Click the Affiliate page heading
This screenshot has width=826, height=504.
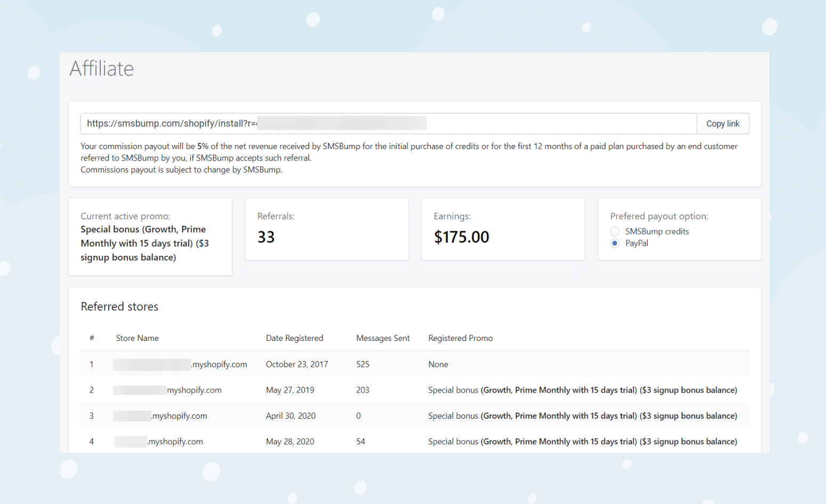click(102, 69)
